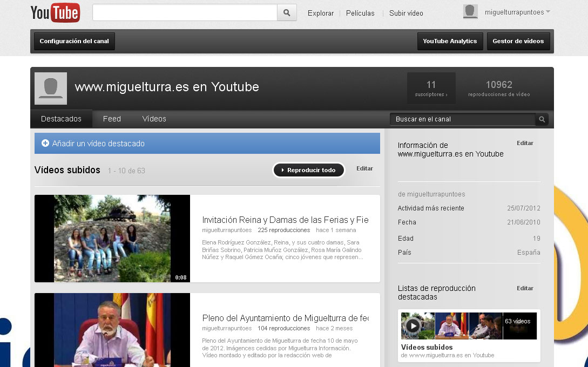Click Editar next to Listas de reproducción destacadas
The width and height of the screenshot is (588, 367).
tap(525, 288)
